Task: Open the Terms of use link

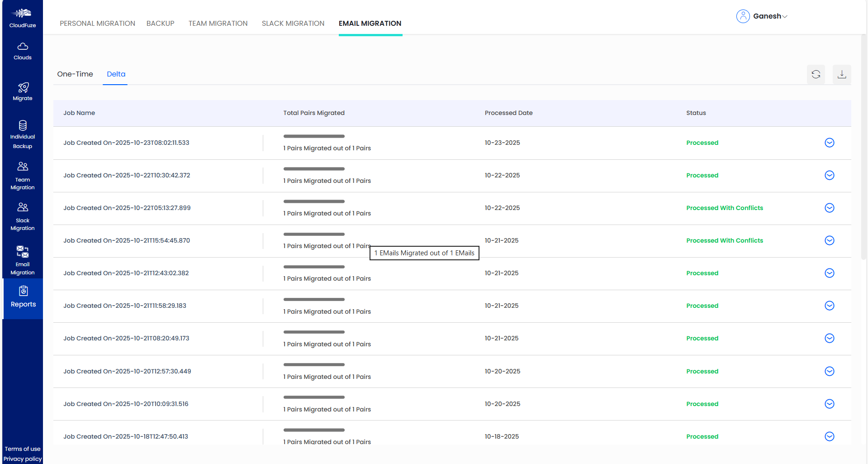Action: pyautogui.click(x=23, y=449)
